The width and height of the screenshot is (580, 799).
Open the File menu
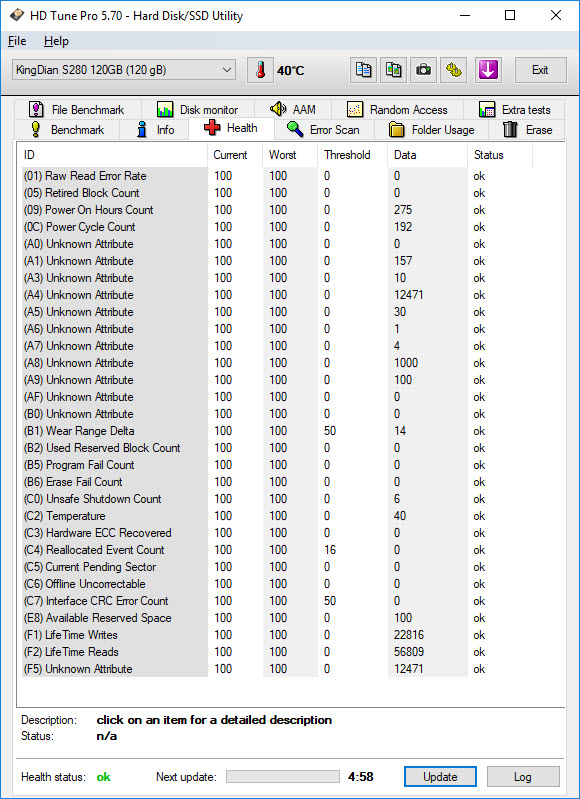[17, 41]
